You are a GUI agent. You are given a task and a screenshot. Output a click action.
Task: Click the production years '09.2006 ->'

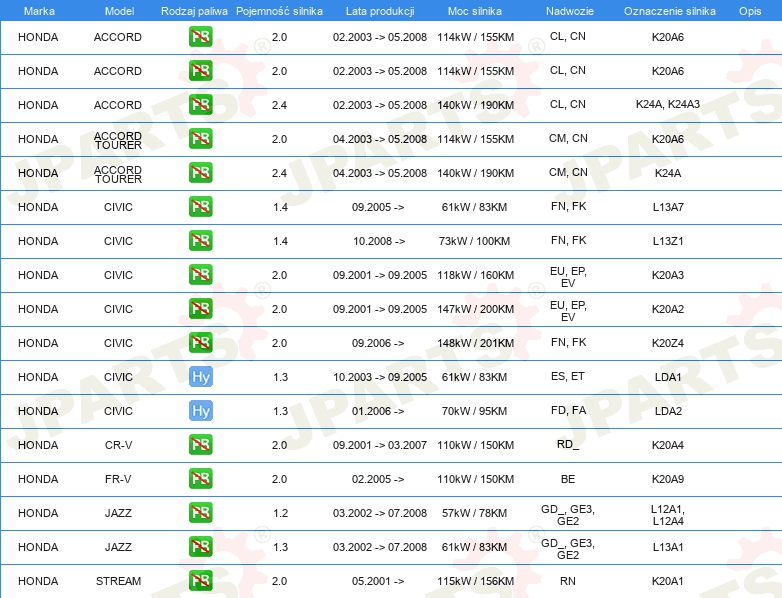(x=378, y=343)
